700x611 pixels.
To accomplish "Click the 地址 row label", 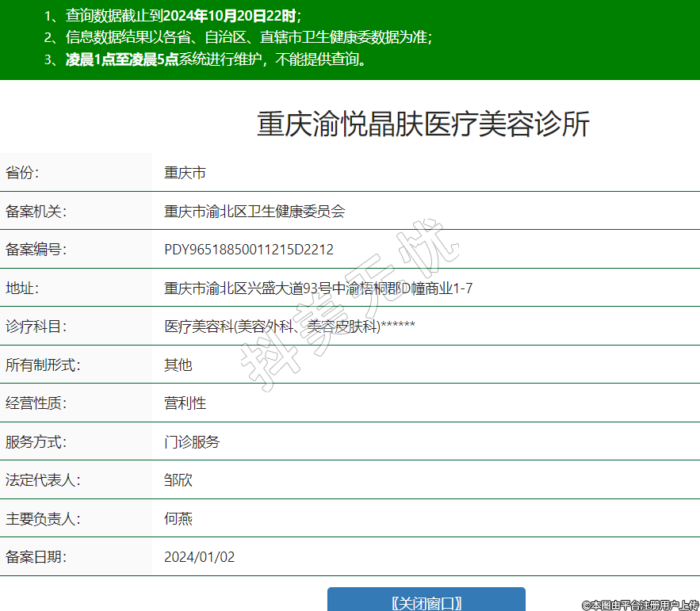I will coord(22,288).
